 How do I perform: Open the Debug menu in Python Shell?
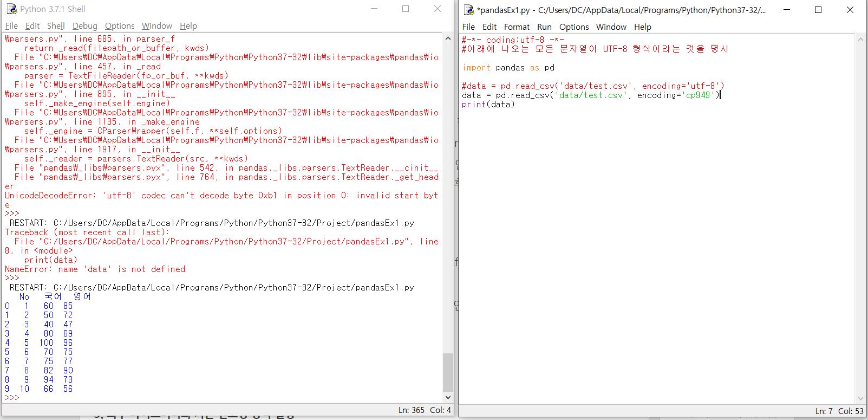[85, 26]
